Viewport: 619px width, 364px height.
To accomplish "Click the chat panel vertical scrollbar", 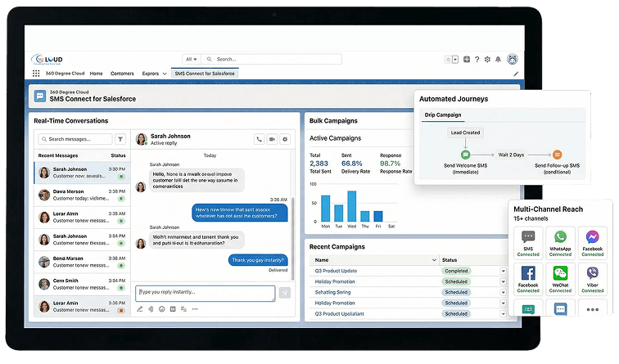I will point(292,239).
